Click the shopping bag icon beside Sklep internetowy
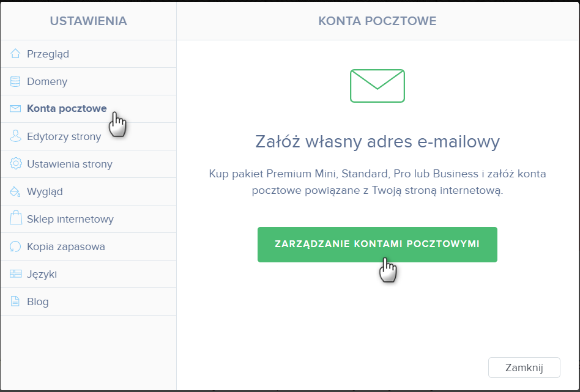 point(15,218)
